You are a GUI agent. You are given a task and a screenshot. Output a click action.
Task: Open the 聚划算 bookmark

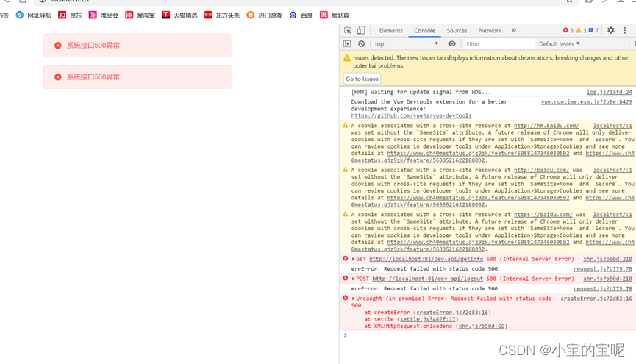coord(335,15)
